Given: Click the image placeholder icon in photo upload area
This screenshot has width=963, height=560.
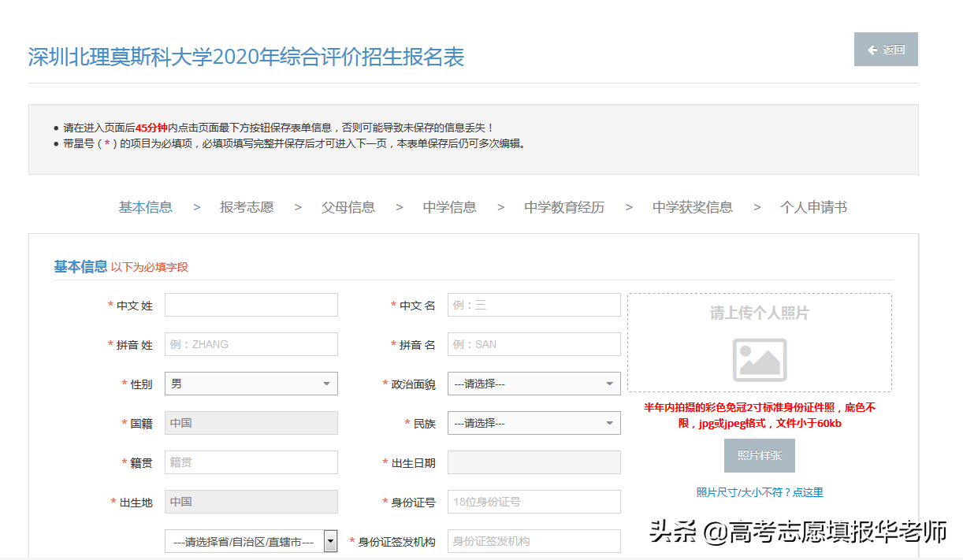Looking at the screenshot, I should pos(759,359).
